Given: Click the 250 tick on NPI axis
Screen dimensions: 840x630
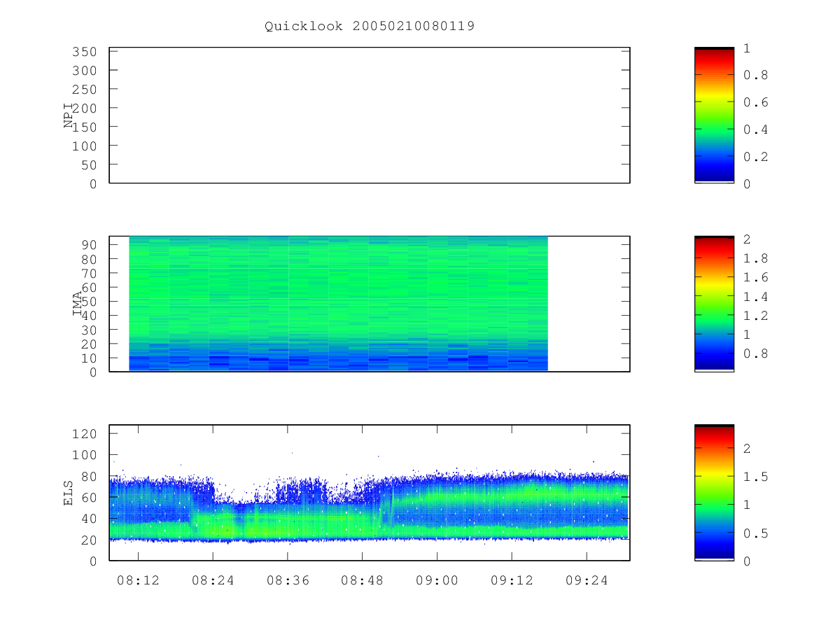Looking at the screenshot, I should [84, 90].
